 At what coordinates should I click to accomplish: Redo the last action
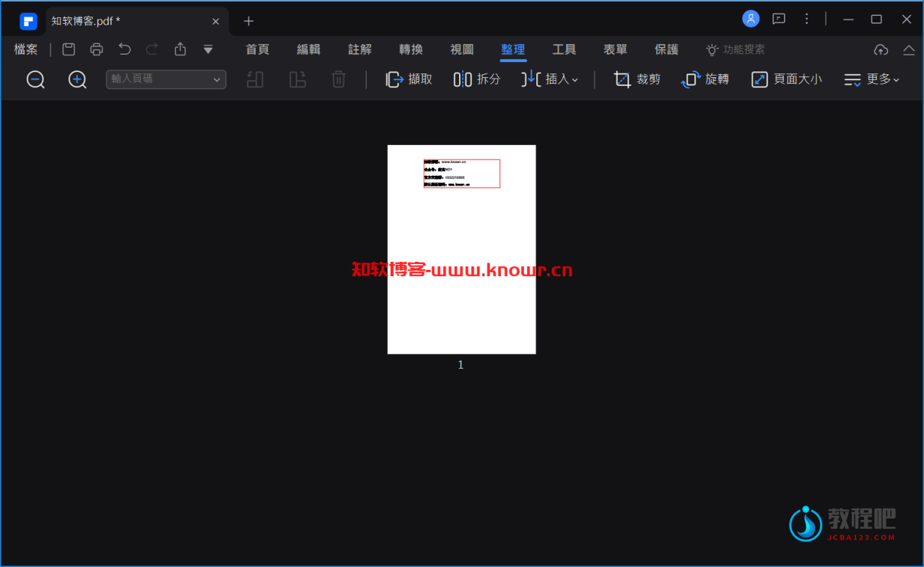[x=152, y=49]
